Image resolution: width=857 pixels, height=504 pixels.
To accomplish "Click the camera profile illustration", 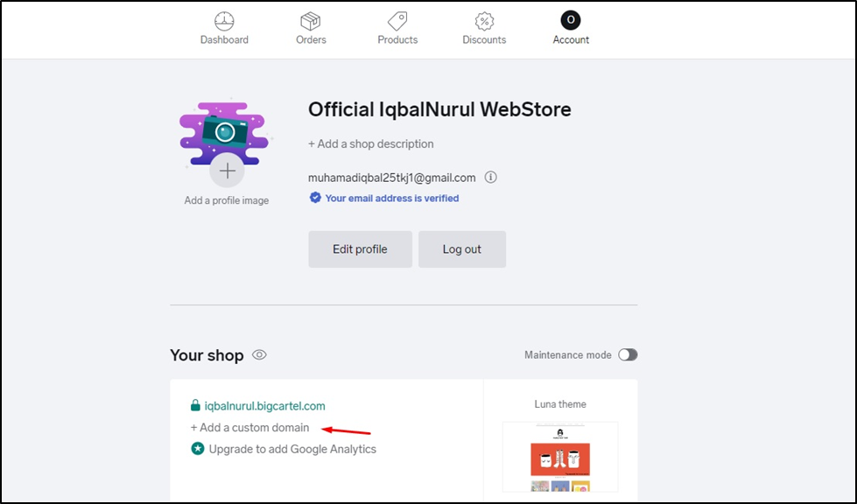I will click(x=225, y=131).
